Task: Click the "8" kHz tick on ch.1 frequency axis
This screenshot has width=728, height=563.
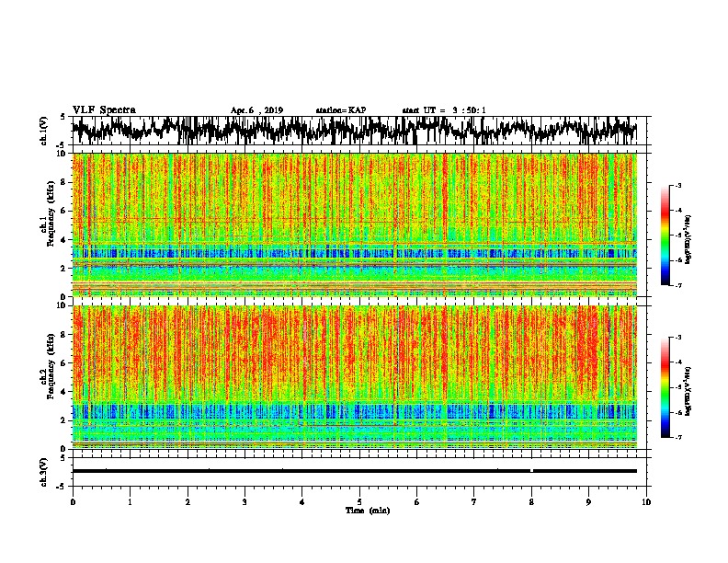Action: [x=63, y=182]
